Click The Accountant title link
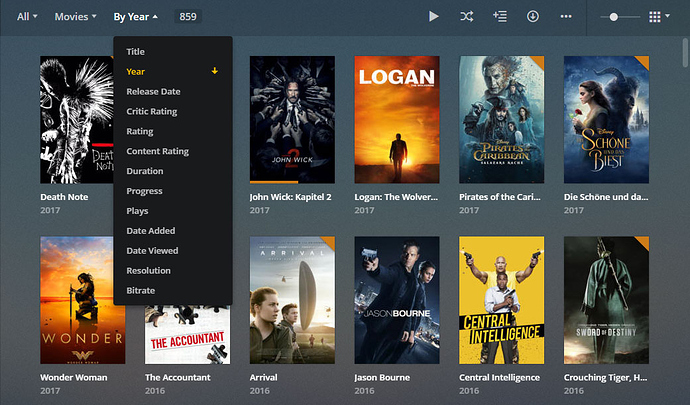This screenshot has width=690, height=405. [178, 377]
